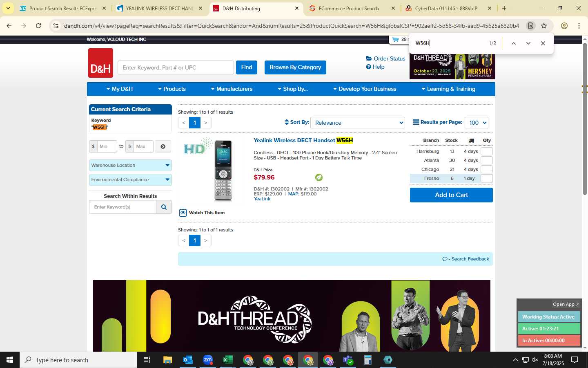
Task: Go back in browser history
Action: (x=9, y=26)
